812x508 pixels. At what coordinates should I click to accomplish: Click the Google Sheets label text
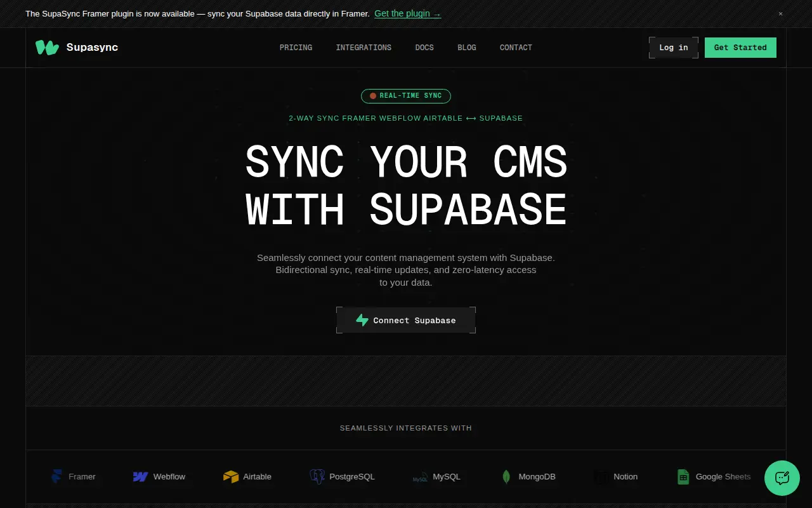(x=723, y=477)
